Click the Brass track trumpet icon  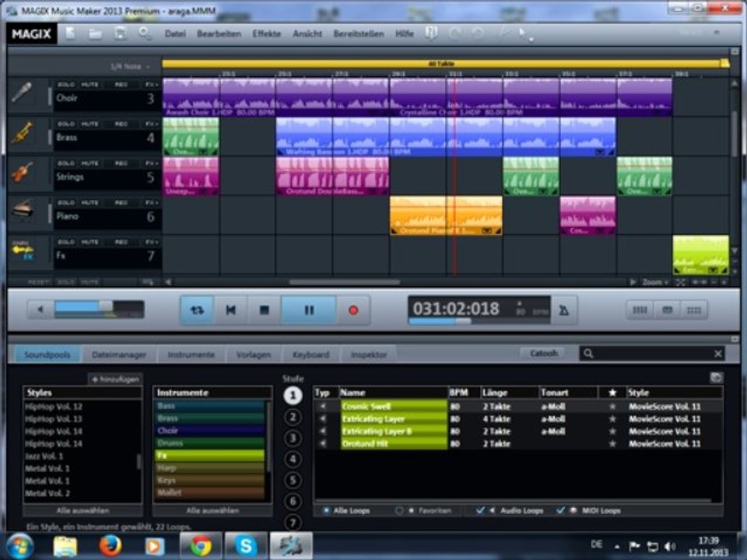(22, 133)
